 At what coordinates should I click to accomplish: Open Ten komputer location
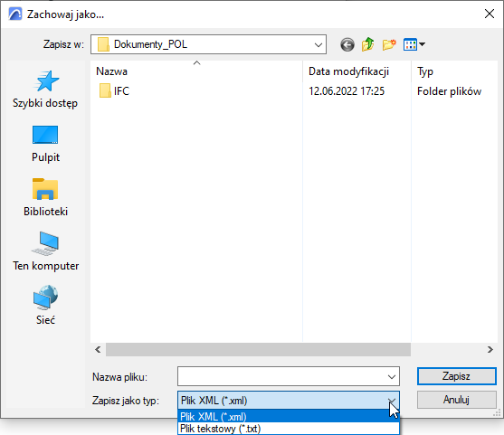45,252
